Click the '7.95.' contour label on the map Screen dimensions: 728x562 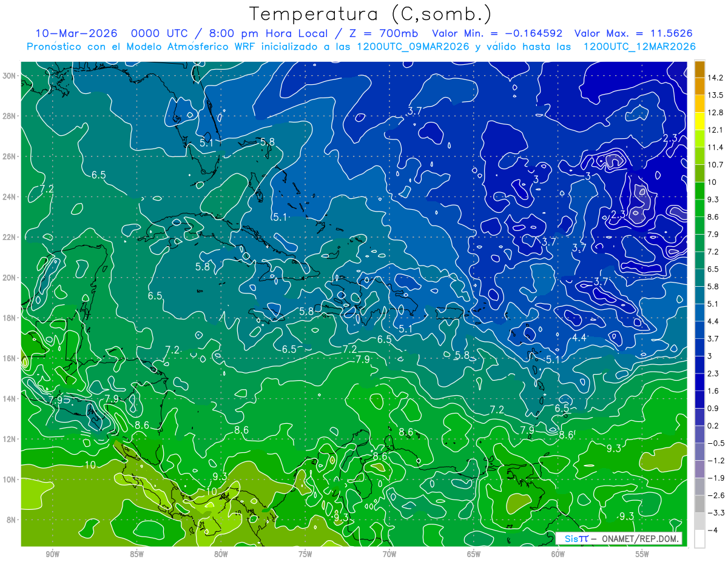click(x=59, y=400)
